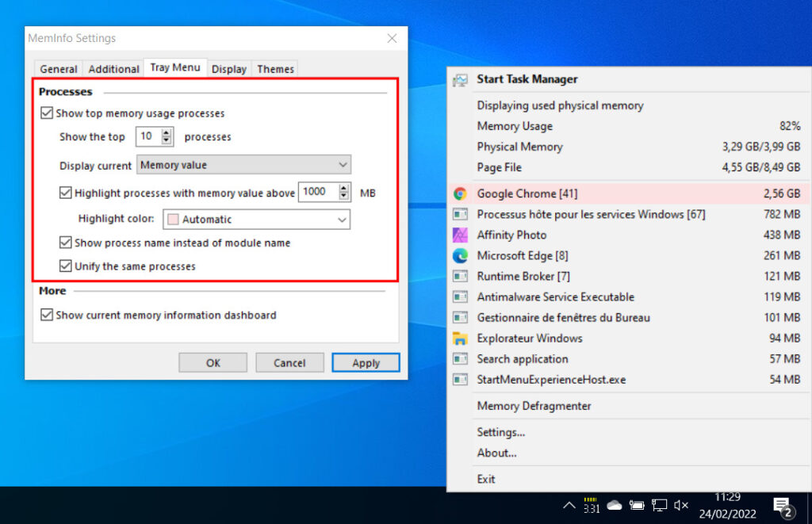
Task: Click the pink Automatic highlight color swatch
Action: coord(173,220)
